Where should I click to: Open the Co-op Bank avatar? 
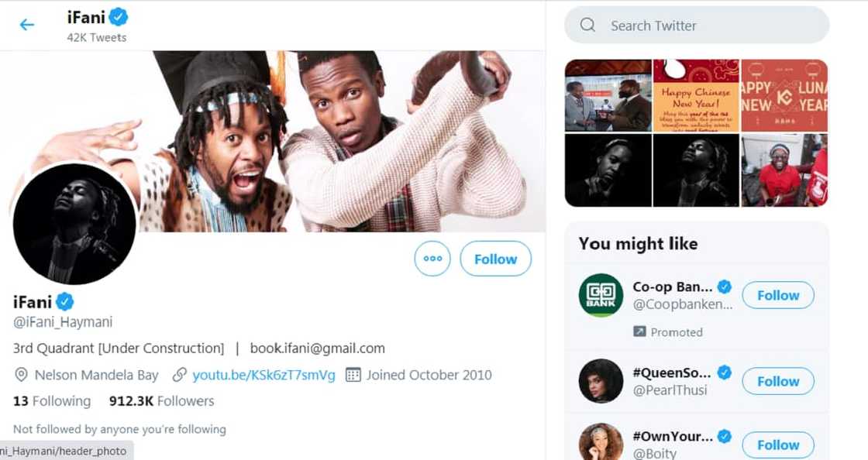601,295
